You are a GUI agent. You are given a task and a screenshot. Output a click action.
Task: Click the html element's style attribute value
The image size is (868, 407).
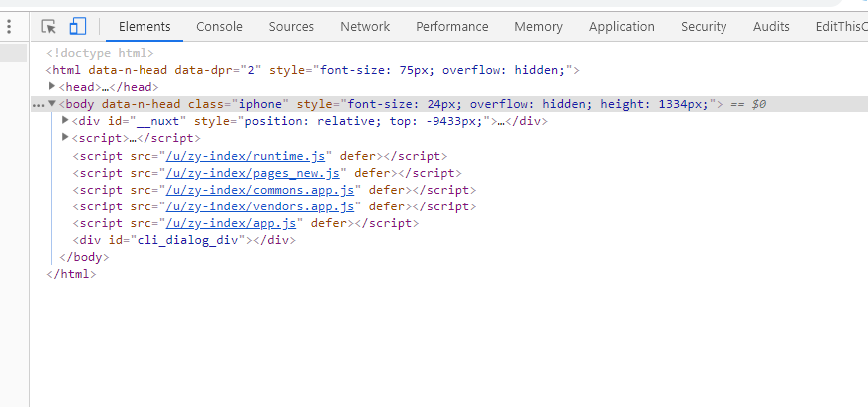point(443,70)
